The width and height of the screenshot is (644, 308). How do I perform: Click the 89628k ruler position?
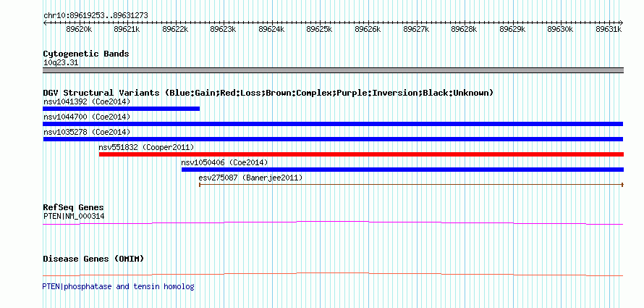[465, 29]
